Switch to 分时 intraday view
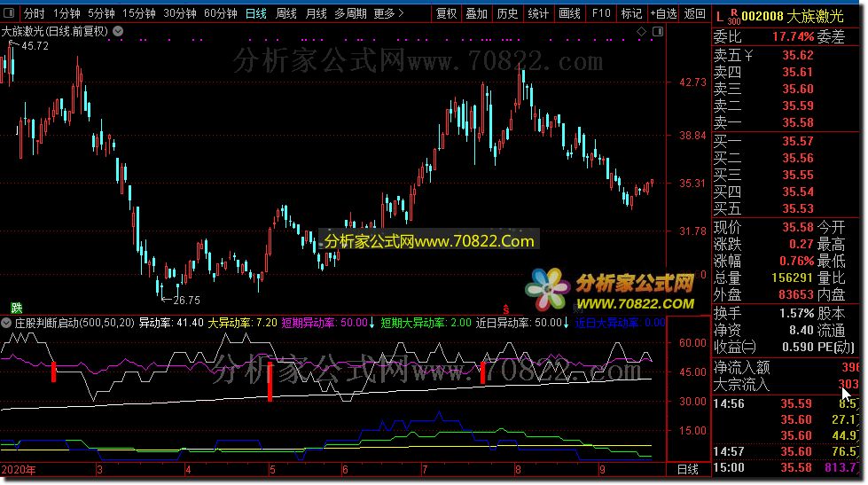The image size is (868, 485). (x=35, y=12)
